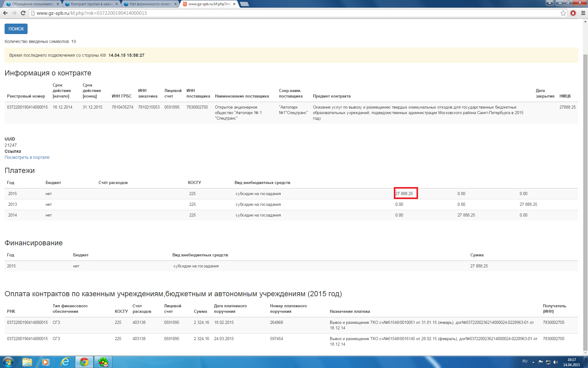Bookmark this page with the star icon

(563, 13)
